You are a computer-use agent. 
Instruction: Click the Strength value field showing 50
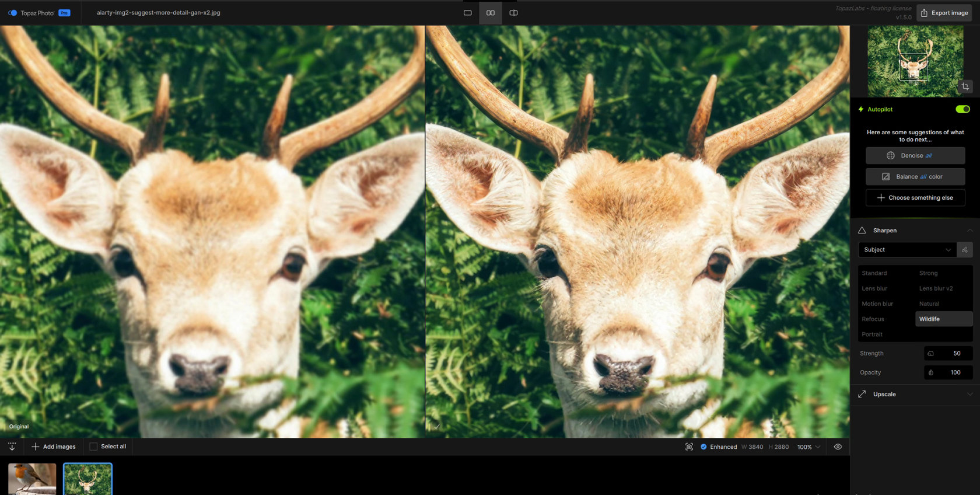949,354
